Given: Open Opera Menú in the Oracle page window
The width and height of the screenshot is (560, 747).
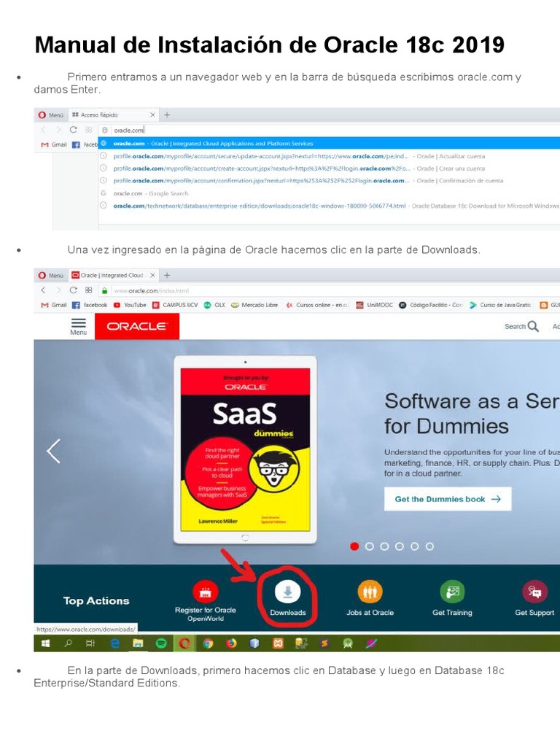Looking at the screenshot, I should 50,275.
